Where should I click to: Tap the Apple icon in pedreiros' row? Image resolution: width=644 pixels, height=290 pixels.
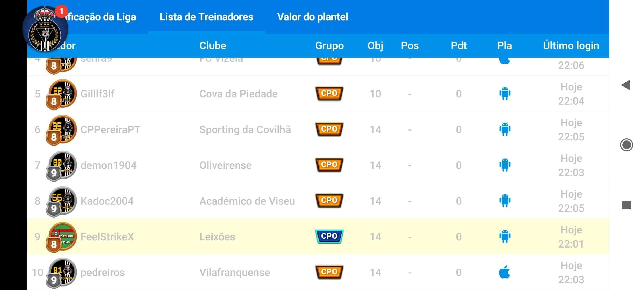click(504, 272)
